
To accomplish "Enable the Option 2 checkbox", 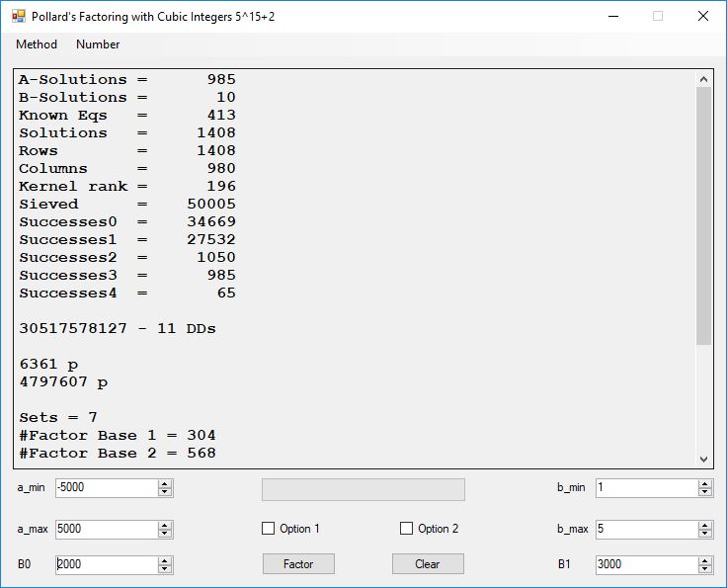I will coord(406,529).
